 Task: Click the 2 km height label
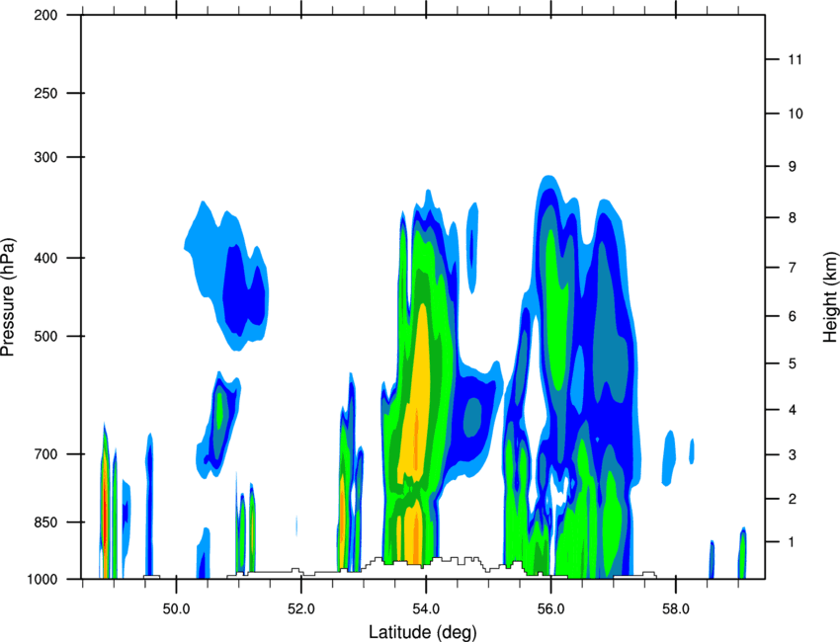[792, 499]
